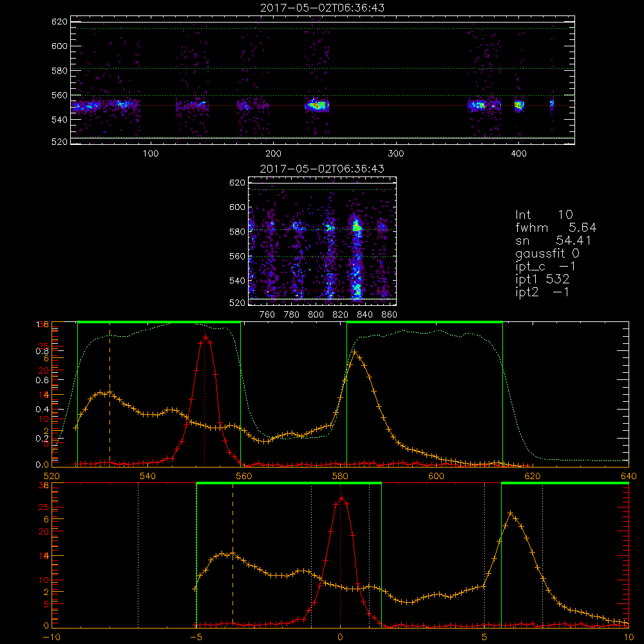Image resolution: width=644 pixels, height=644 pixels.
Task: Click the orange curve's tallest peak in bottom plot
Action: [x=511, y=513]
